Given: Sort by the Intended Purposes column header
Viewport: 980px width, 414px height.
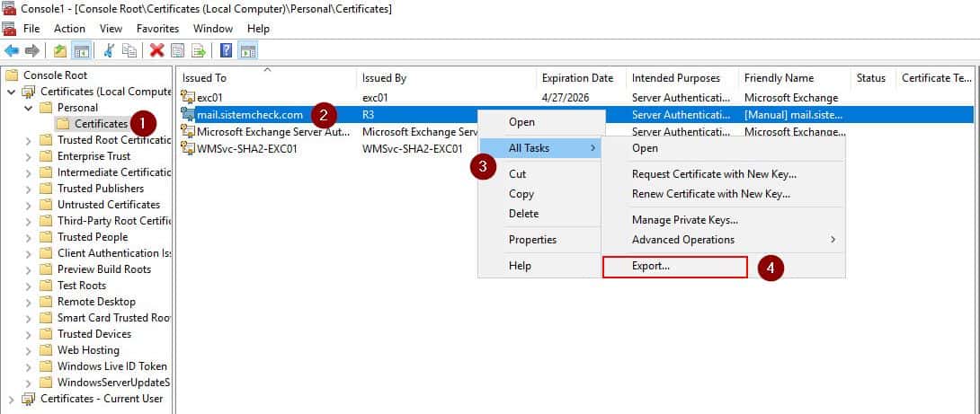Looking at the screenshot, I should (x=682, y=78).
